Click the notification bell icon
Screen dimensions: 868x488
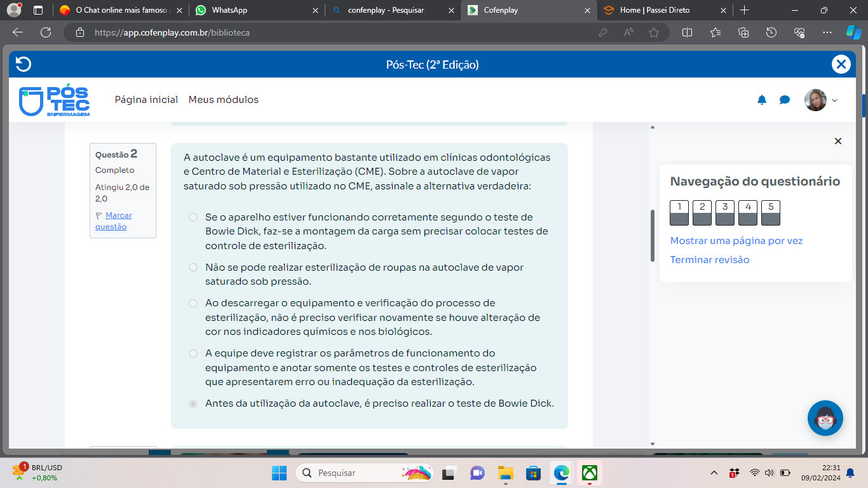[762, 100]
